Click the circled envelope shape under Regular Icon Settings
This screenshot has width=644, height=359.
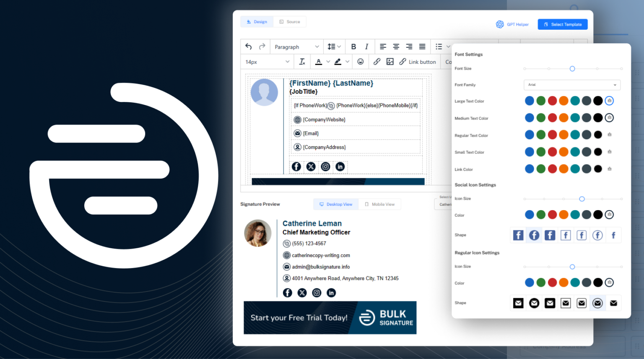(597, 303)
